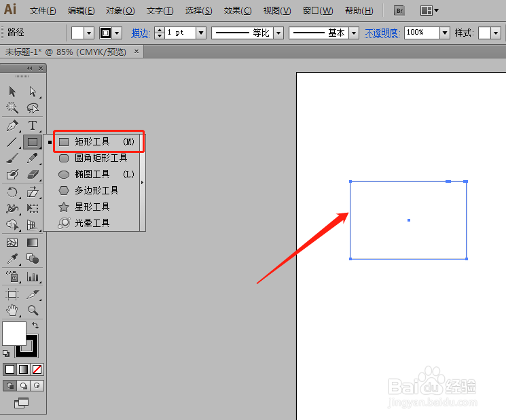This screenshot has height=420, width=506.
Task: Select the Magic Wand tool
Action: 12,108
